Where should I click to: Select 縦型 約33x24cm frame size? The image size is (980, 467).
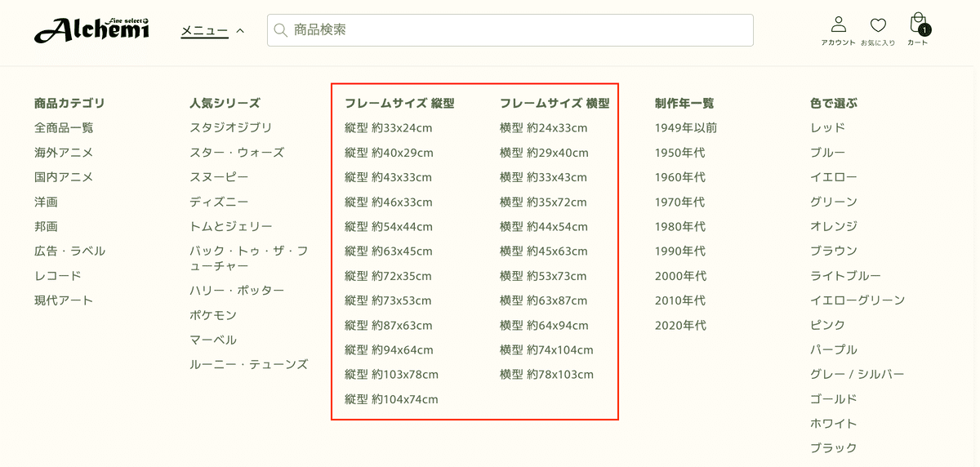(x=388, y=127)
